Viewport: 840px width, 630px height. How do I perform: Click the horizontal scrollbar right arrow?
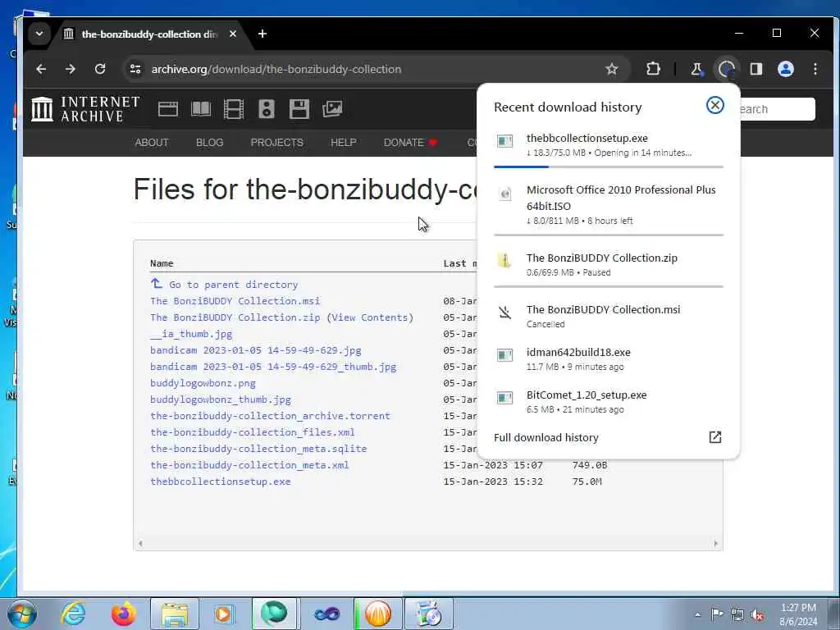coord(715,543)
